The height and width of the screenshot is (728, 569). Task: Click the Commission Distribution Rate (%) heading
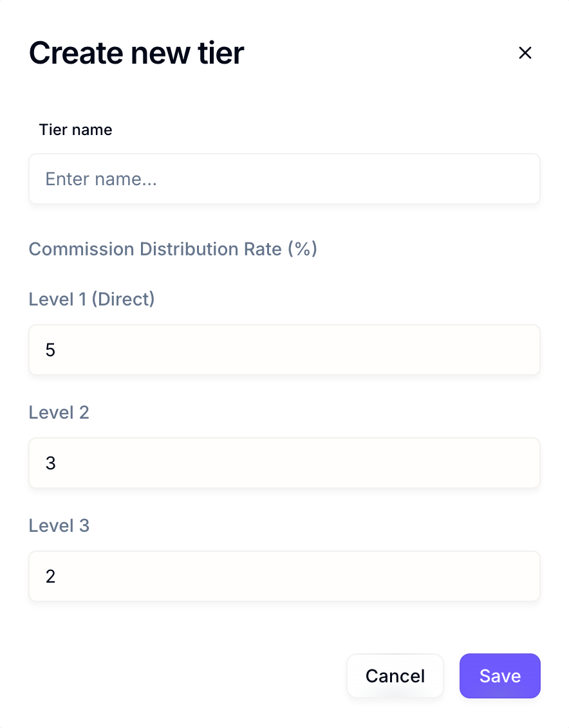pyautogui.click(x=173, y=249)
